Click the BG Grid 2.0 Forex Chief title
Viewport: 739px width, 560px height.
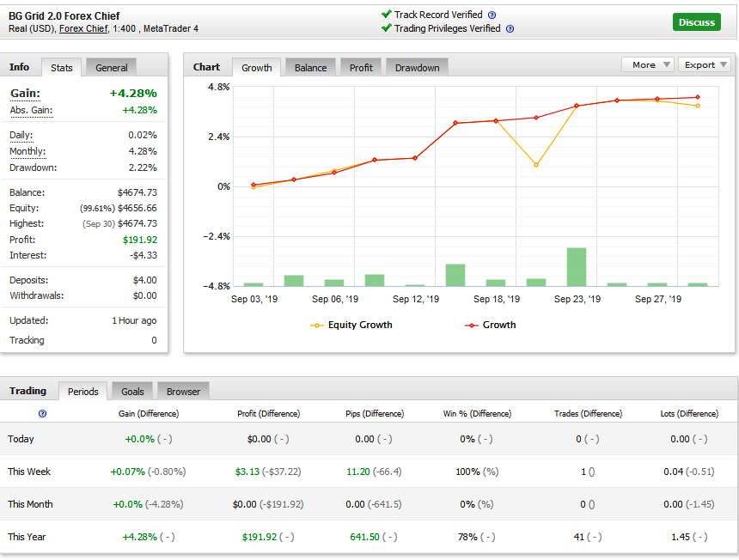pos(64,16)
